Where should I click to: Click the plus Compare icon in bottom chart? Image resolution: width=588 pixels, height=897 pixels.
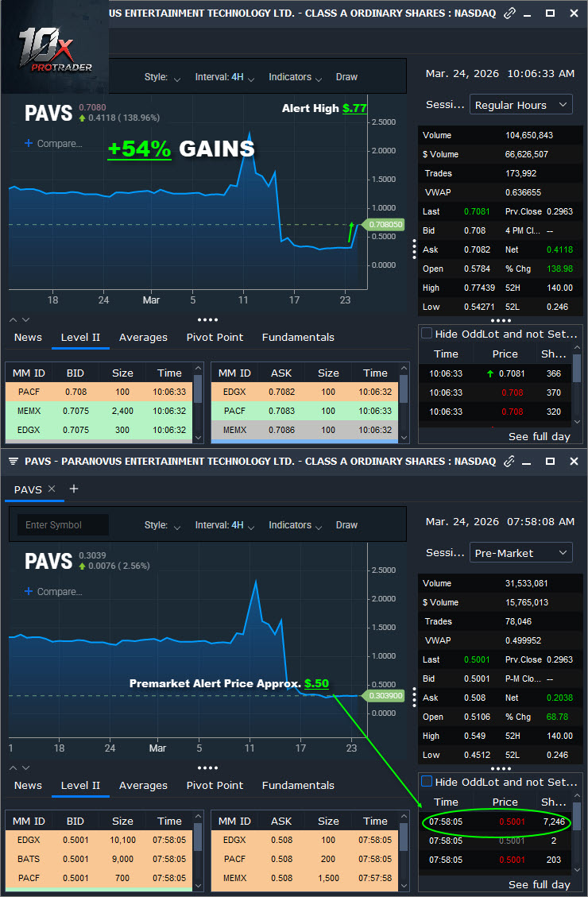pos(29,592)
